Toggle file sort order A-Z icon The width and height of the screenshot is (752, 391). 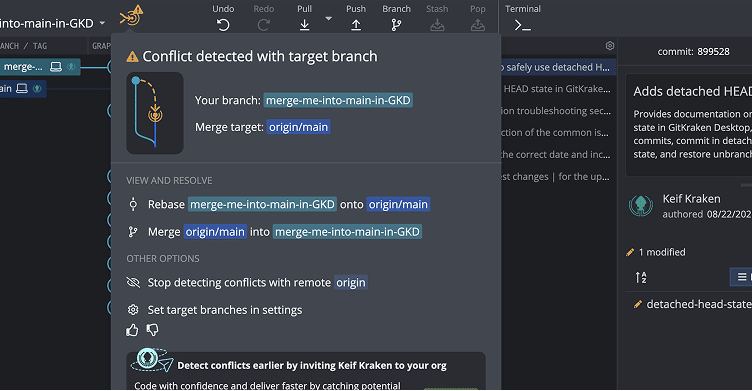tap(641, 277)
